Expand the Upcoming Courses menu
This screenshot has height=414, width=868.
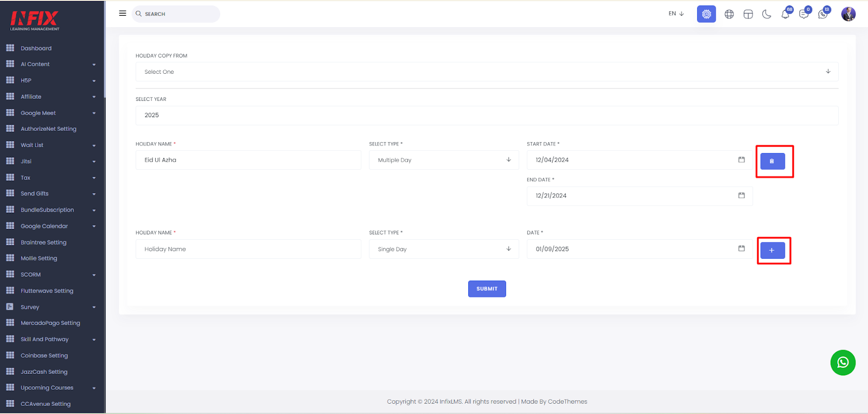(52, 387)
